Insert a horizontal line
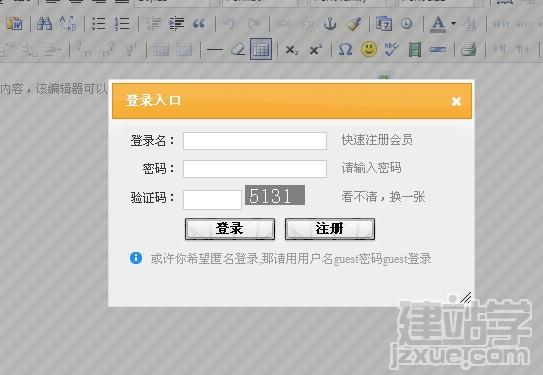The height and width of the screenshot is (375, 543). click(x=215, y=50)
